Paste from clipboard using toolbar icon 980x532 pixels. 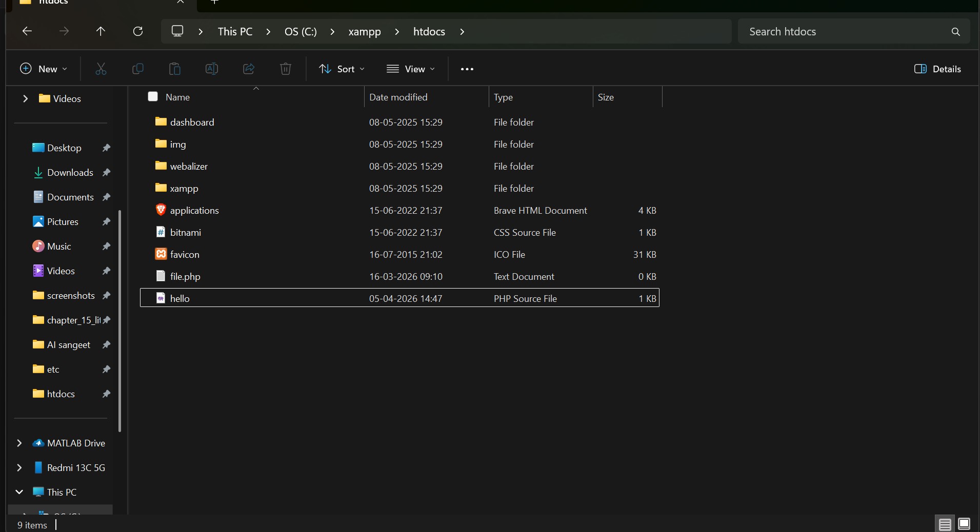[174, 69]
